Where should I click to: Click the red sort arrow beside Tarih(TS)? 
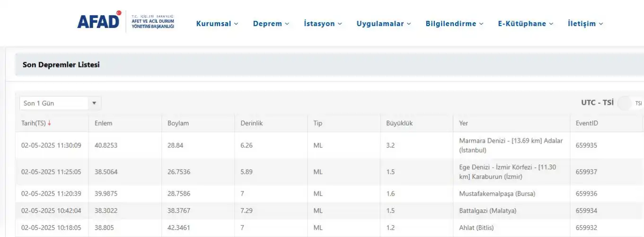pyautogui.click(x=49, y=123)
